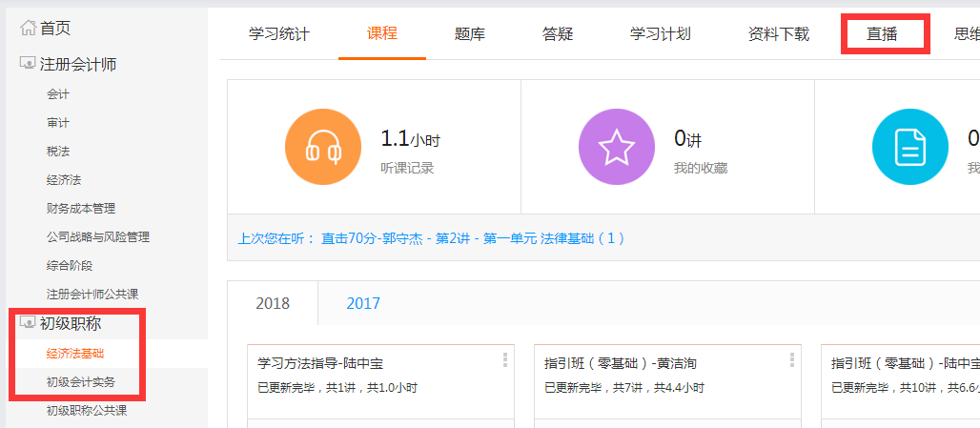Go to the 学习统计 tab
This screenshot has height=428, width=980.
click(279, 34)
